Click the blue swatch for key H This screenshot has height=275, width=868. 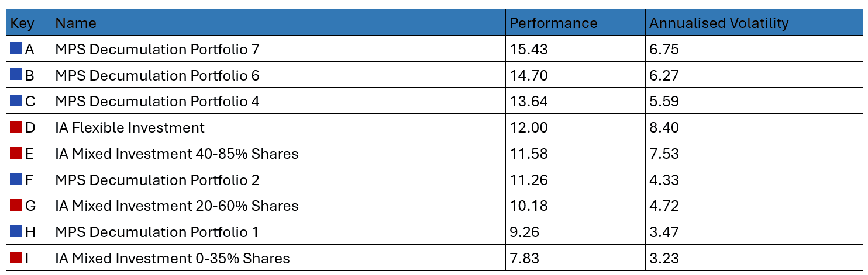16,231
